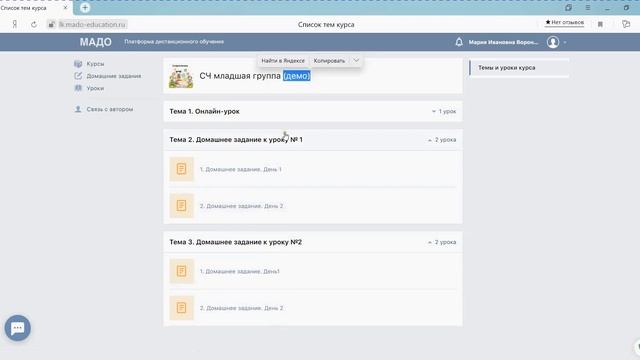Expand the popup menu's down chevron
640x360 pixels.
coord(356,60)
